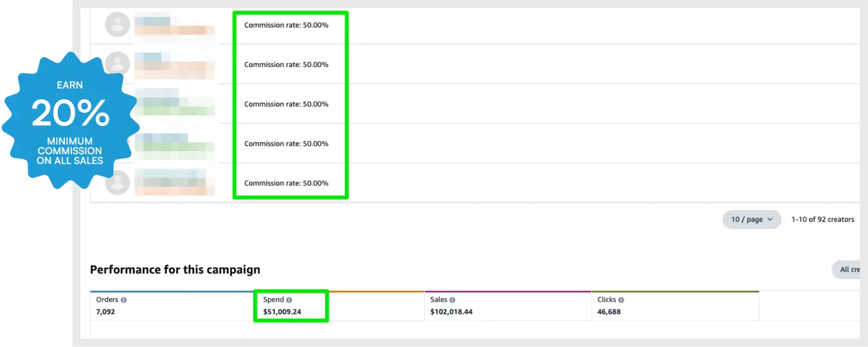Screen dimensions: 868x347
Task: Select the topmost visible creator avatar
Action: click(x=117, y=24)
